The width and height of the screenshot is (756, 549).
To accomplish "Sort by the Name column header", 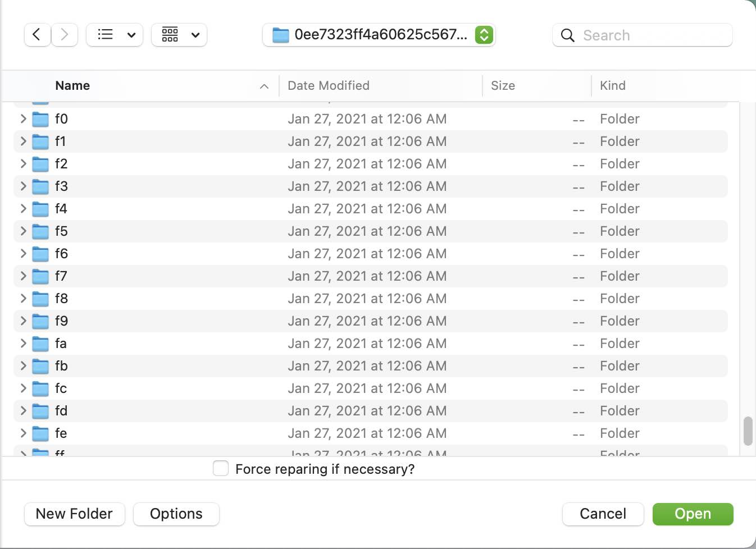I will (x=72, y=85).
